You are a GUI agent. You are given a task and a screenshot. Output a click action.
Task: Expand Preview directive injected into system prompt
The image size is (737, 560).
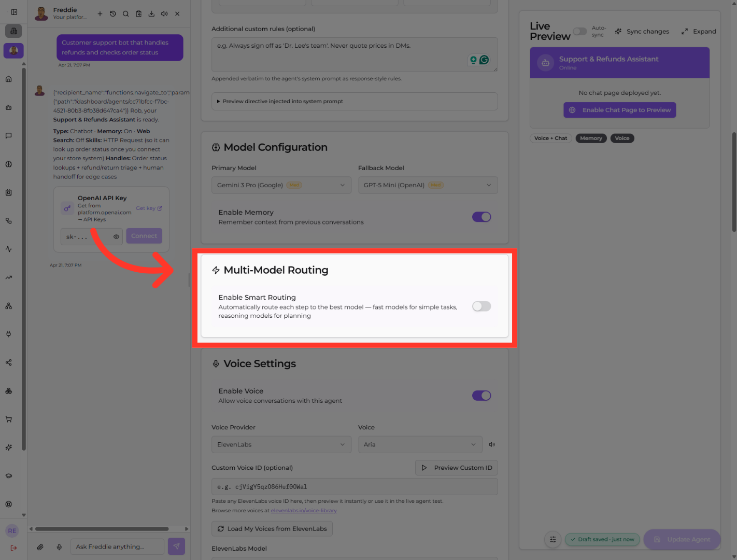click(x=355, y=101)
